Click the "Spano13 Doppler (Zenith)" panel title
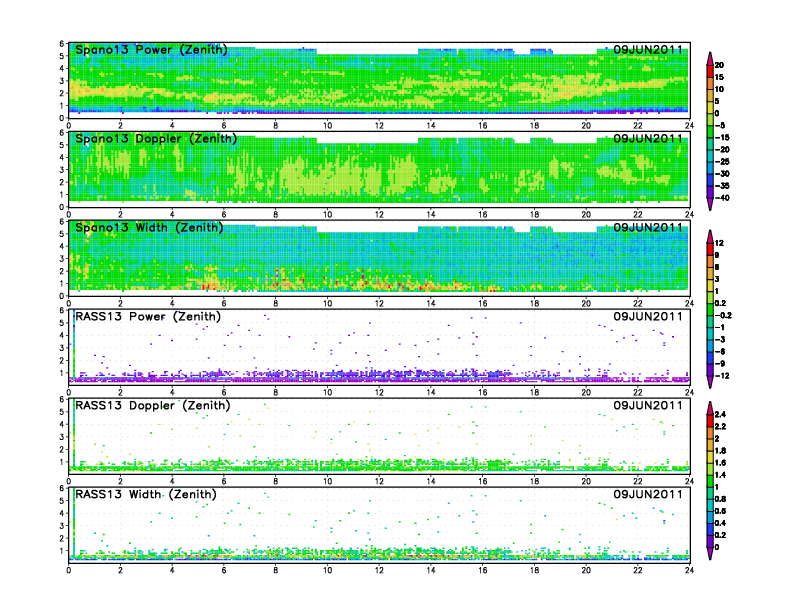792x612 pixels. point(156,139)
